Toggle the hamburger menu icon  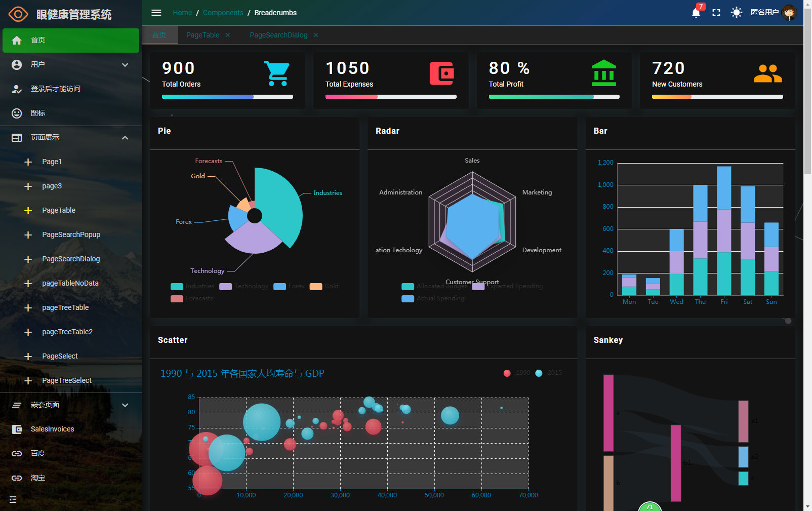[156, 13]
